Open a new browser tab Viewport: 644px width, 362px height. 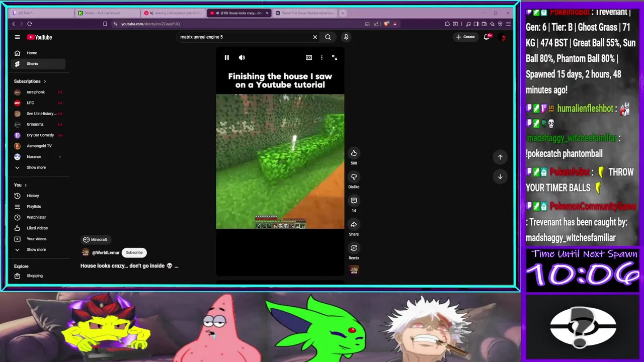coord(343,13)
